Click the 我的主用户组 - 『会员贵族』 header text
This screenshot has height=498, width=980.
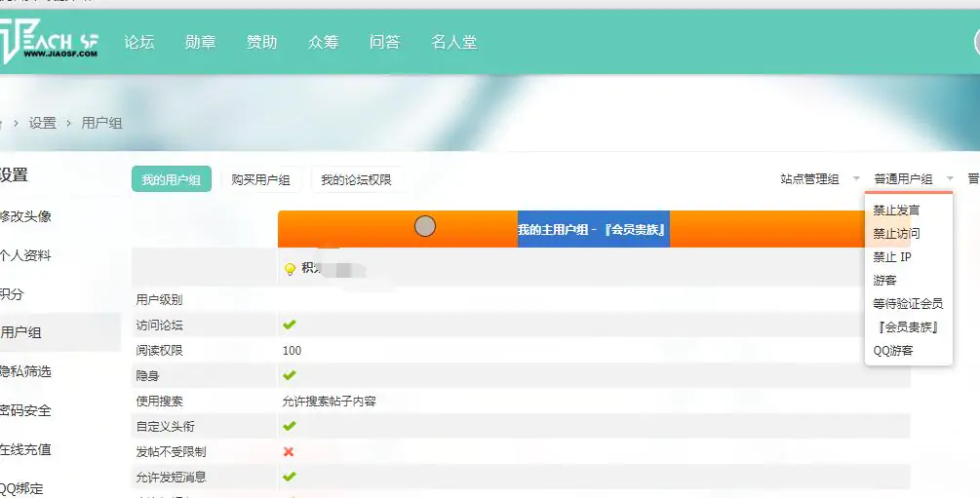(591, 229)
